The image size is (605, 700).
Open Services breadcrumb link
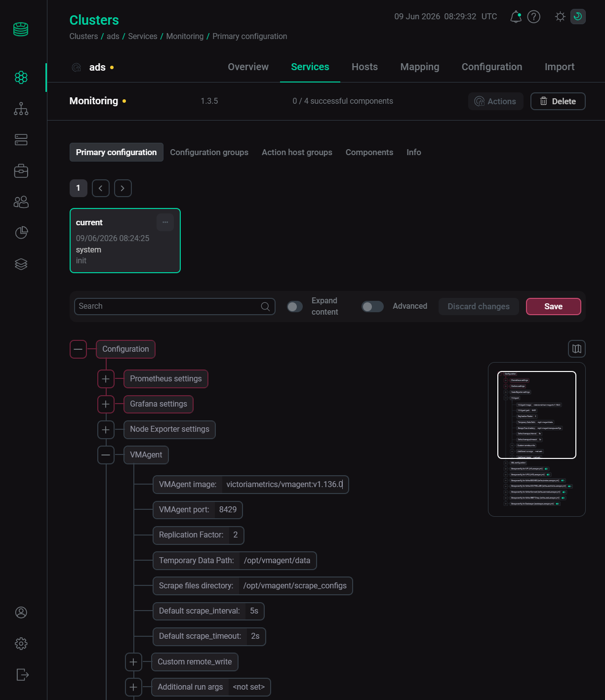143,37
